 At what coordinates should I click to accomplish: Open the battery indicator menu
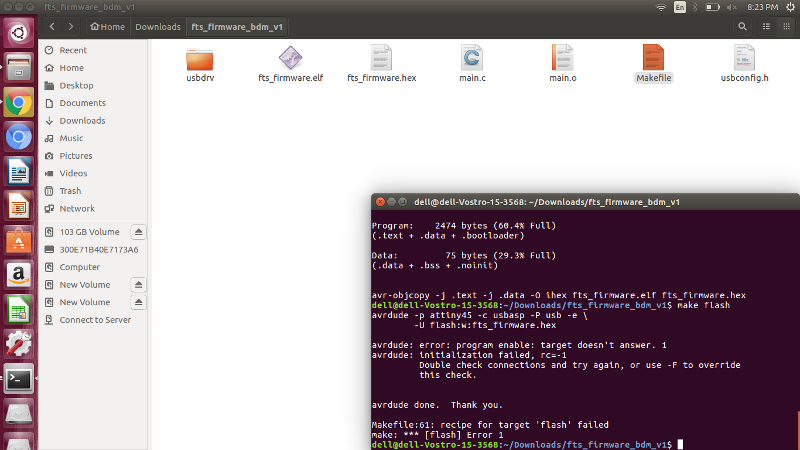click(713, 7)
